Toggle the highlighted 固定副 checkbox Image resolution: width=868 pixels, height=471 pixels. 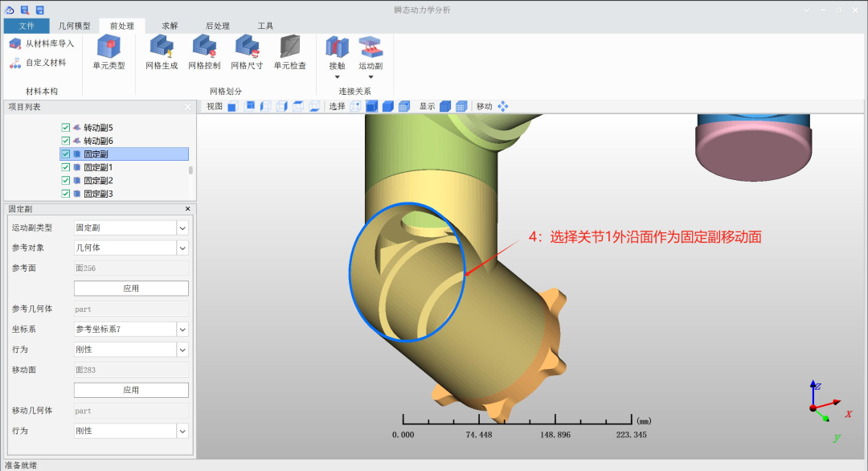[65, 154]
